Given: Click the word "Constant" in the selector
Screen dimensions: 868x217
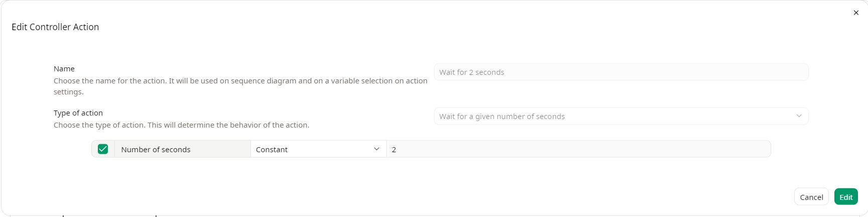Looking at the screenshot, I should pos(271,150).
